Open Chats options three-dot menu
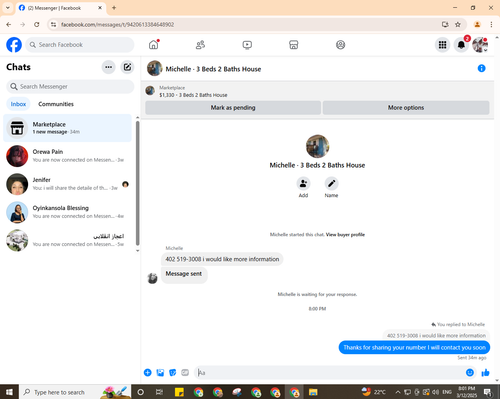 click(x=108, y=67)
